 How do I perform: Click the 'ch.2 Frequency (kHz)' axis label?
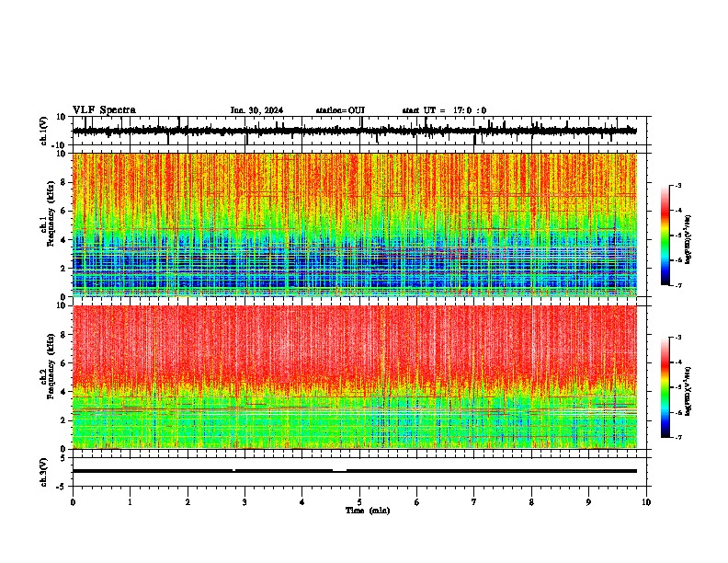[48, 367]
